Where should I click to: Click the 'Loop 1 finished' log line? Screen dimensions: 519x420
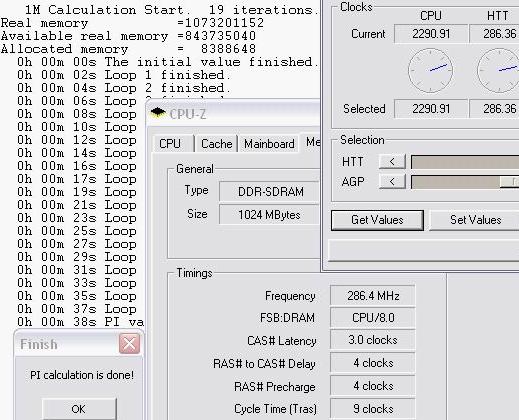point(124,75)
